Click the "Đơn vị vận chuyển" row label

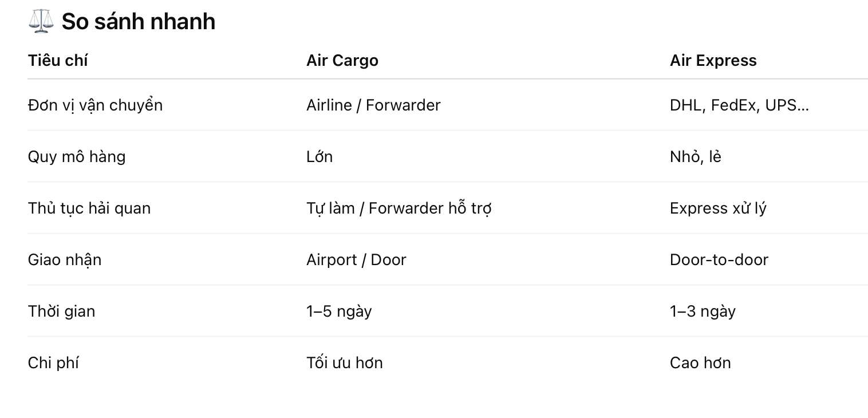pyautogui.click(x=95, y=105)
